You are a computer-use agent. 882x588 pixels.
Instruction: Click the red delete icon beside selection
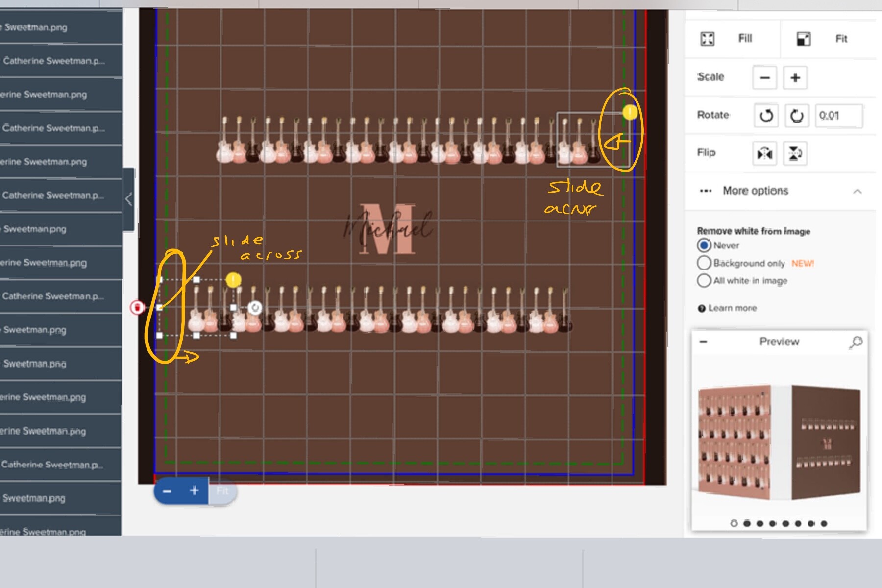(138, 307)
